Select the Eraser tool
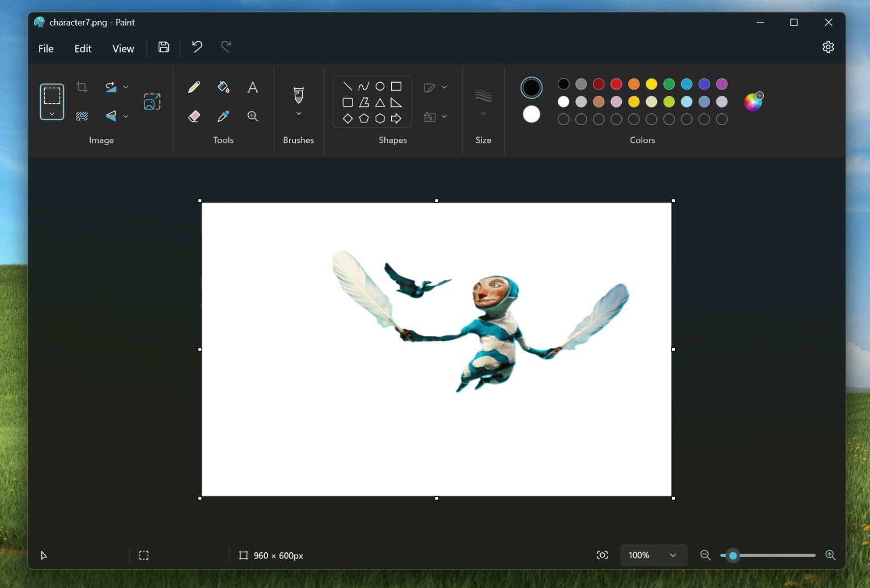The height and width of the screenshot is (588, 870). click(194, 116)
